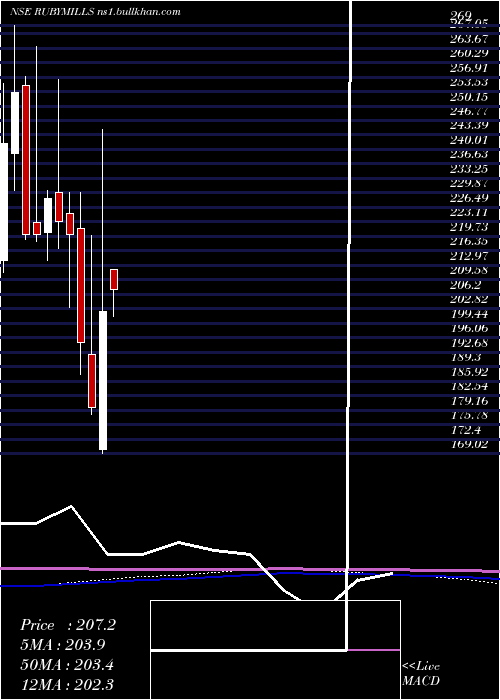This screenshot has height=700, width=500.
Task: Click the 256.91 price axis label
Action: (x=469, y=67)
